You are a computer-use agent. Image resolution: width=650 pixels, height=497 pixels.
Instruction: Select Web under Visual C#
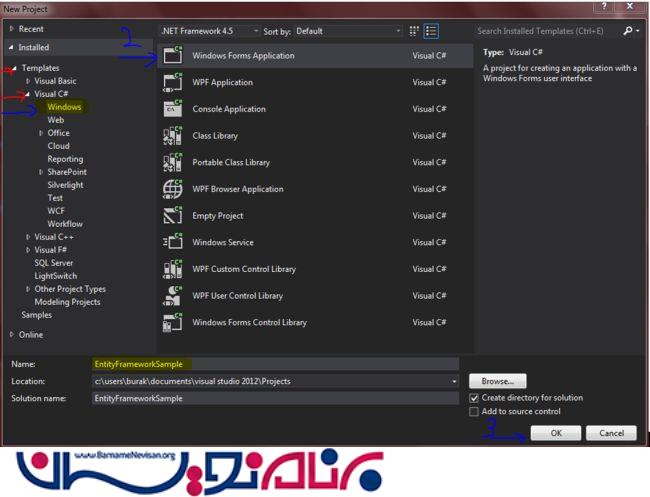coord(55,120)
